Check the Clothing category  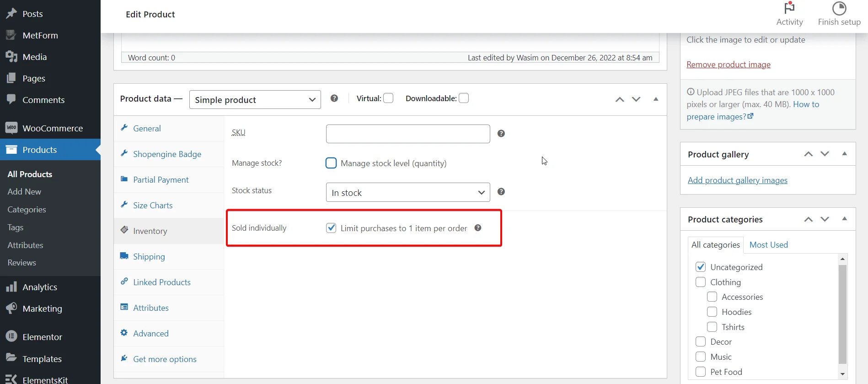coord(701,282)
